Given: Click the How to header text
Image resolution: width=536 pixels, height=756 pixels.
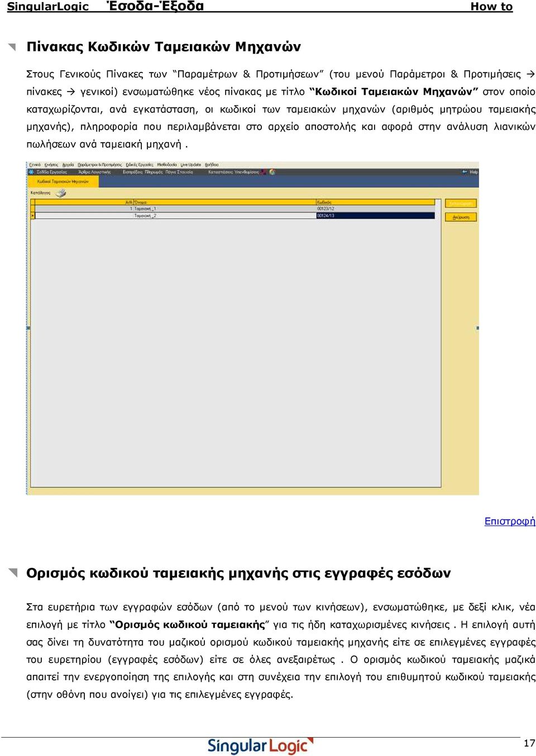Looking at the screenshot, I should [x=491, y=7].
